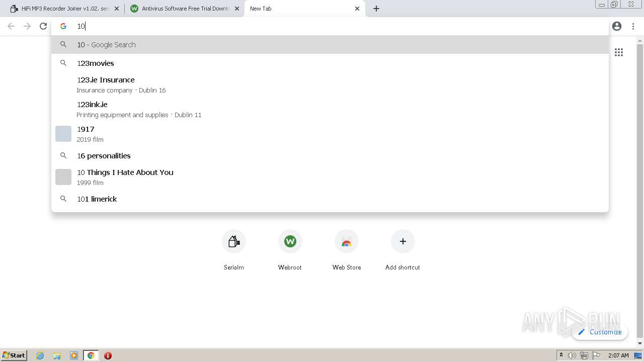This screenshot has width=644, height=362.
Task: Select 10 Things I Hate About You suggestion
Action: click(x=330, y=177)
